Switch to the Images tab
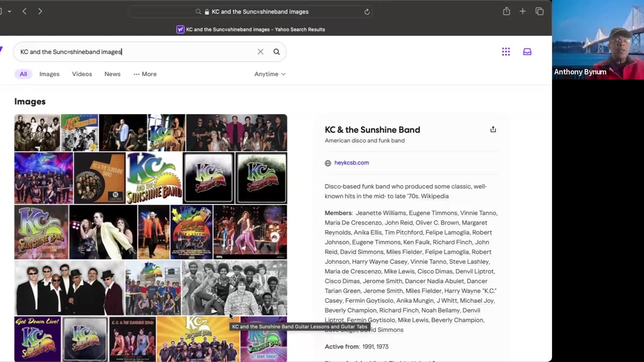The width and height of the screenshot is (644, 362). point(49,74)
